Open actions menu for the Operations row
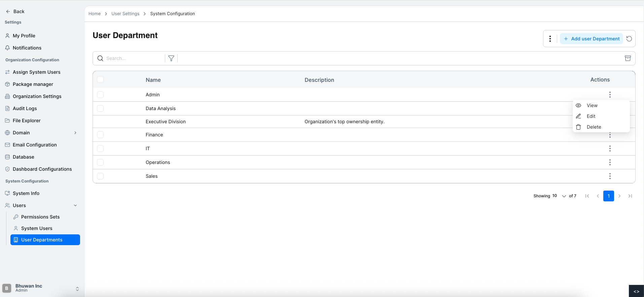This screenshot has height=297, width=644. [610, 162]
